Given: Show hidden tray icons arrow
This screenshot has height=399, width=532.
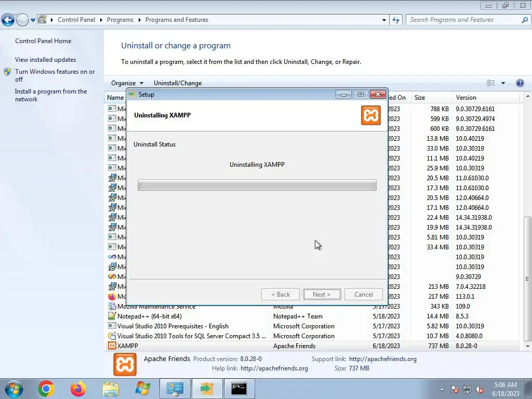Looking at the screenshot, I should pos(442,389).
